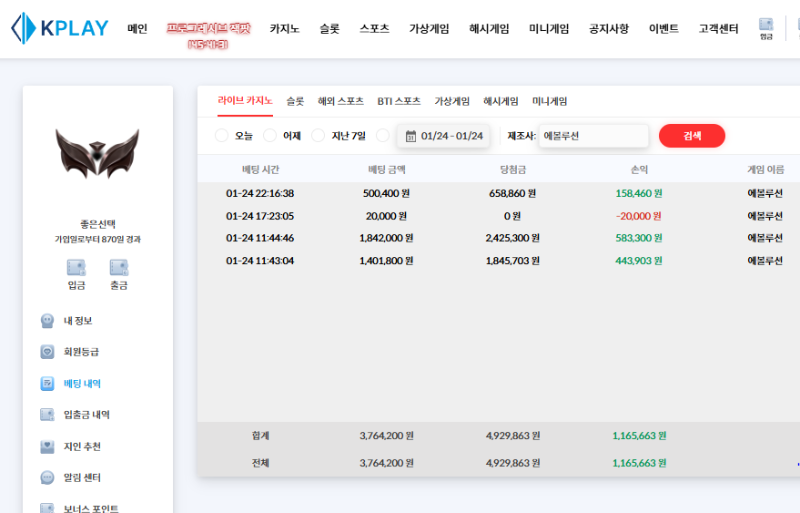Open 알림 센터 in the sidebar

tap(82, 478)
